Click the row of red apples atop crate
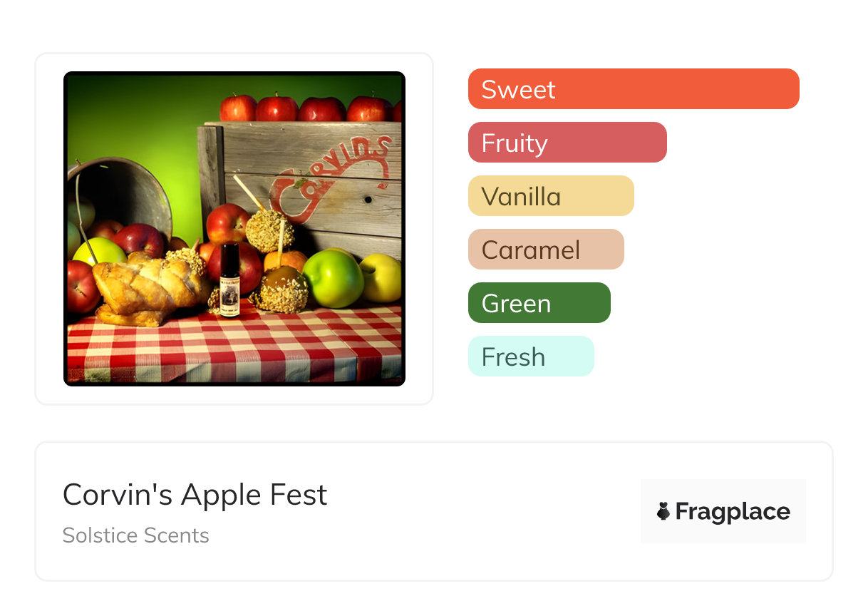 pyautogui.click(x=306, y=108)
